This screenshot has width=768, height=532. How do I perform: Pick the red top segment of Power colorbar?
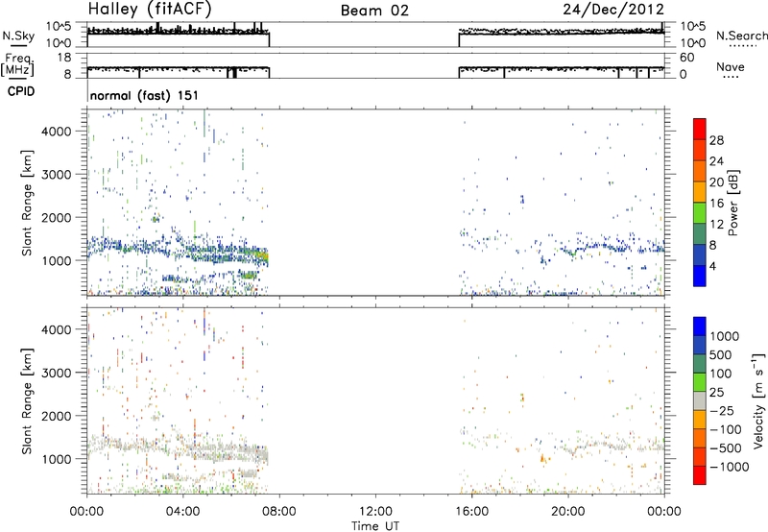coord(700,129)
